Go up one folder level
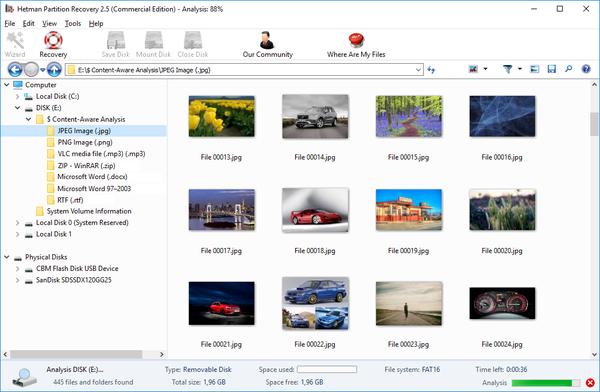Viewport: 600px width, 392px height. point(54,70)
